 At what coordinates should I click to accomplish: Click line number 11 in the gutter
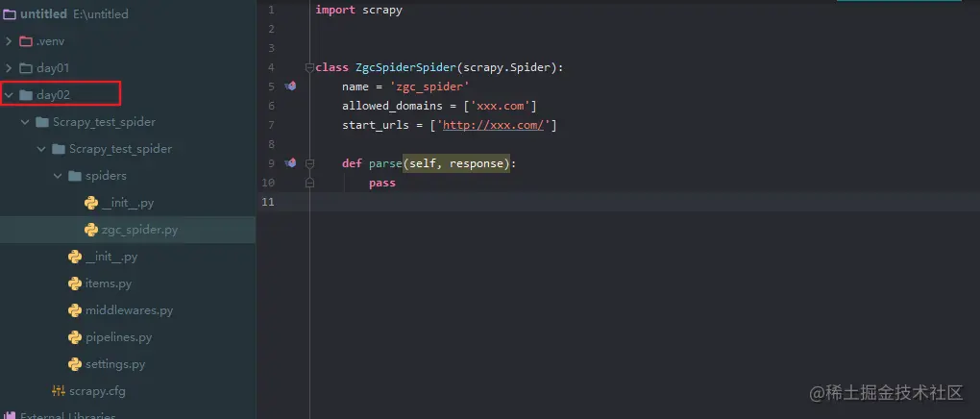click(x=267, y=202)
